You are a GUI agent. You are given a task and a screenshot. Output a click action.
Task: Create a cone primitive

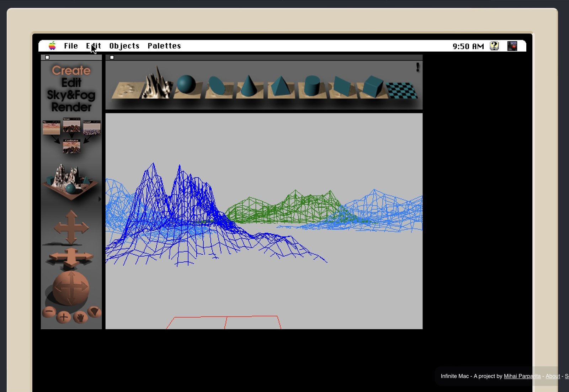[x=248, y=87]
